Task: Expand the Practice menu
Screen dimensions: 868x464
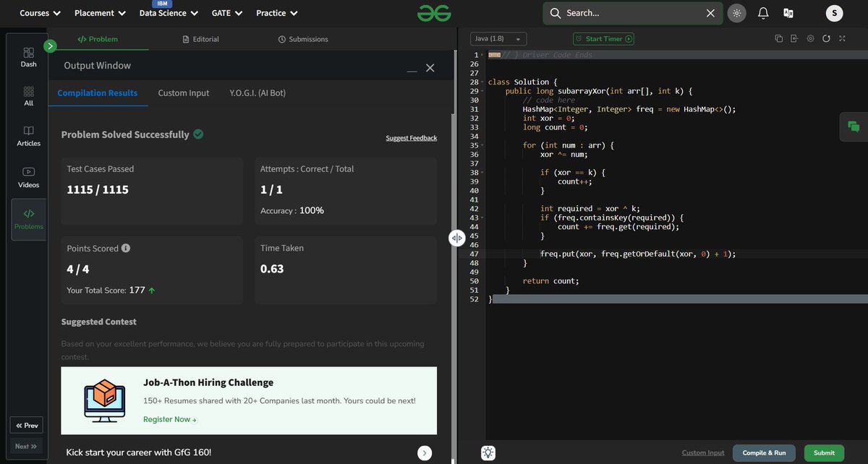Action: [277, 13]
